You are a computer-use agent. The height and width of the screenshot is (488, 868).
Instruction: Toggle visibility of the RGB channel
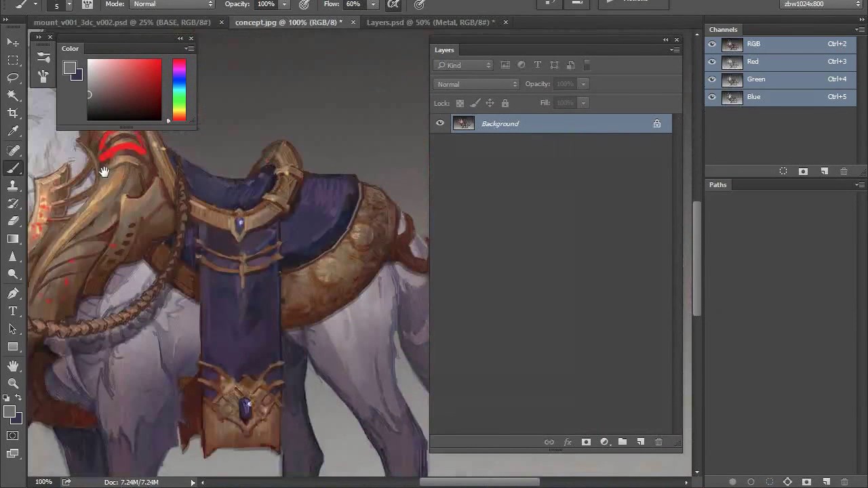tap(712, 44)
